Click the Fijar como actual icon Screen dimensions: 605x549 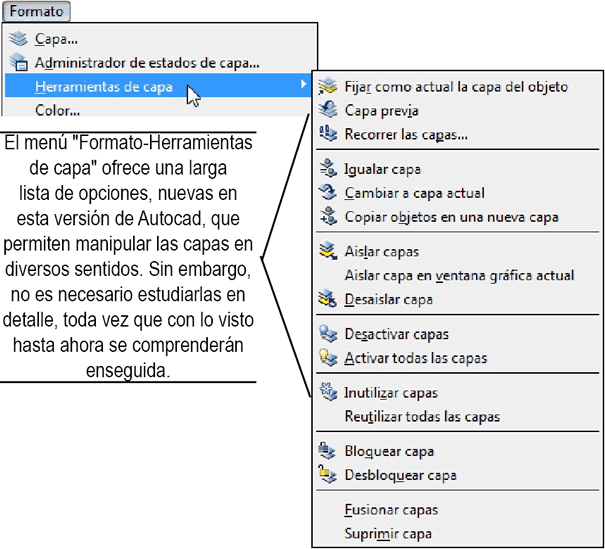(x=328, y=86)
